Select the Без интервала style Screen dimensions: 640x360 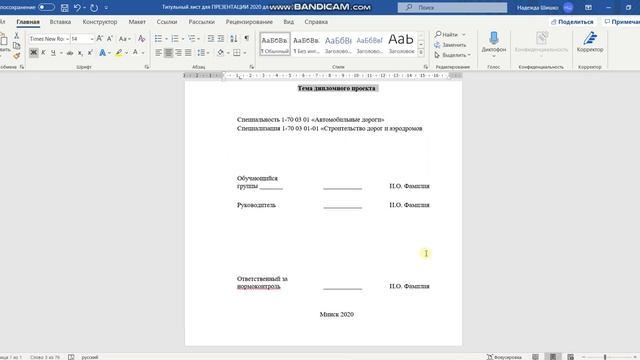point(306,44)
